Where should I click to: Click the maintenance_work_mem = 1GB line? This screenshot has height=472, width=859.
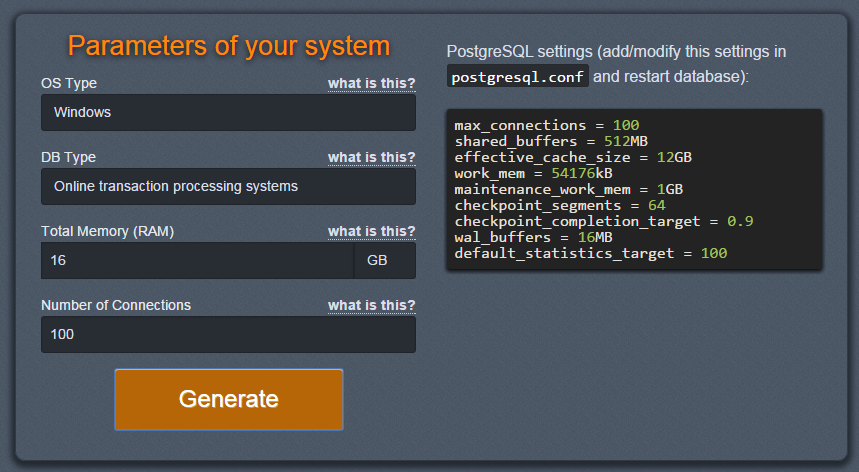[569, 189]
